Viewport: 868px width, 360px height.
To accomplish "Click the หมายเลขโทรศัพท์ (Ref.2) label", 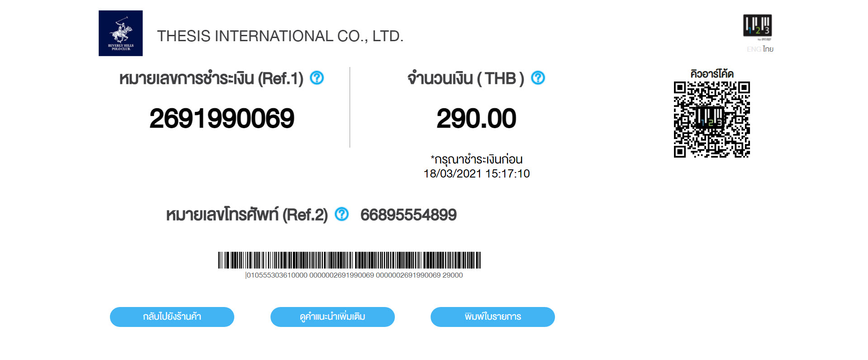I will (247, 215).
